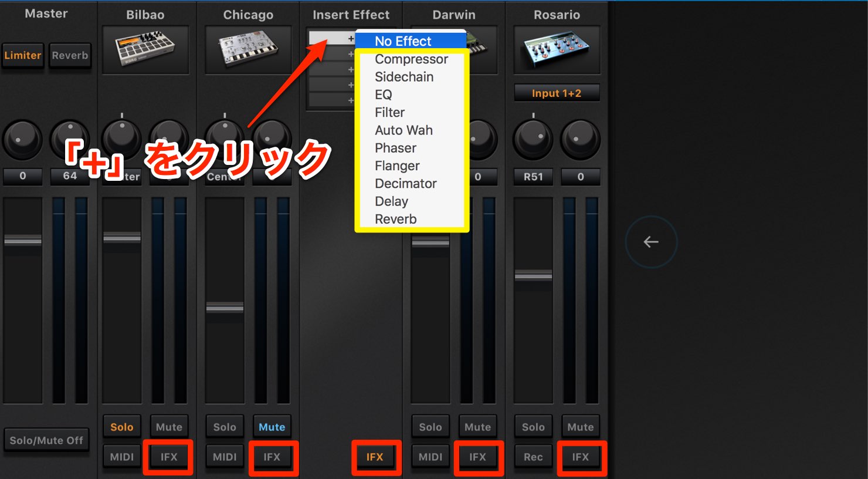Screen dimensions: 868x479
Task: Open MIDI settings for Chicago
Action: click(225, 457)
